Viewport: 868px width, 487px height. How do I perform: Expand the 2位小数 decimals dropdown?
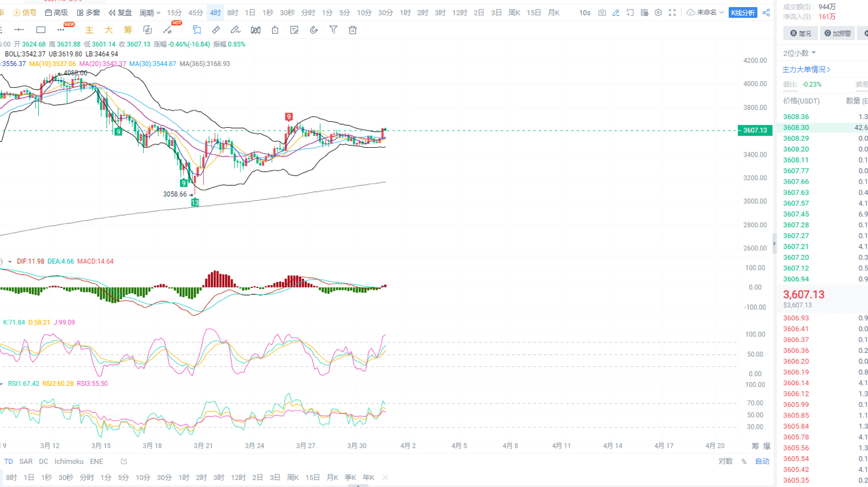coord(800,53)
